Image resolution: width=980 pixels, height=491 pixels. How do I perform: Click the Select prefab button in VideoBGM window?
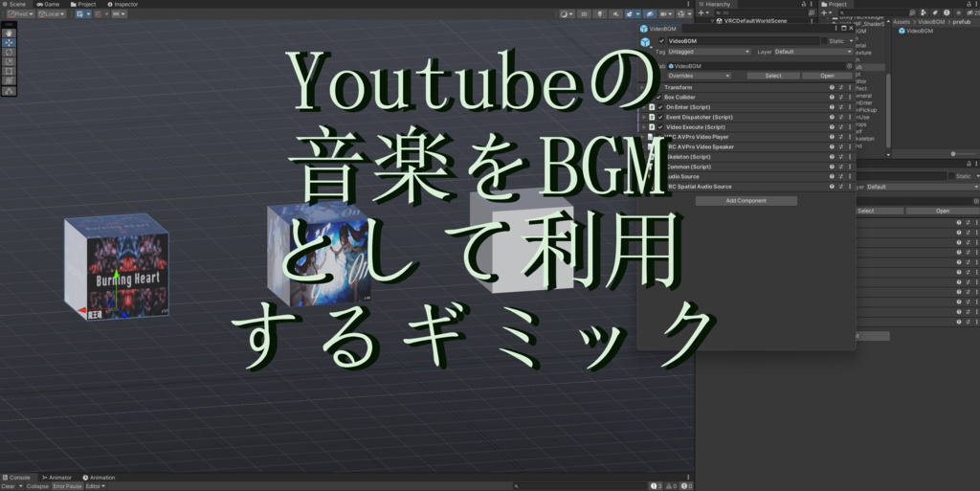(x=773, y=76)
